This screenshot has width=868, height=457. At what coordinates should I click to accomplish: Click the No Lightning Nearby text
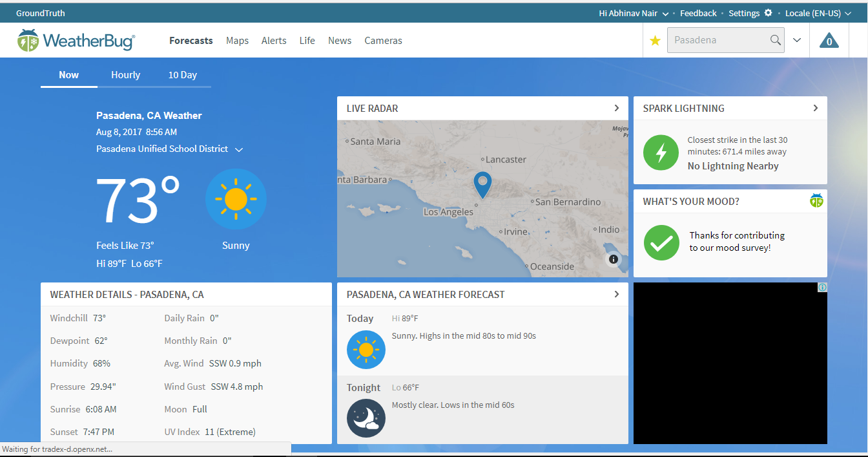pos(733,166)
